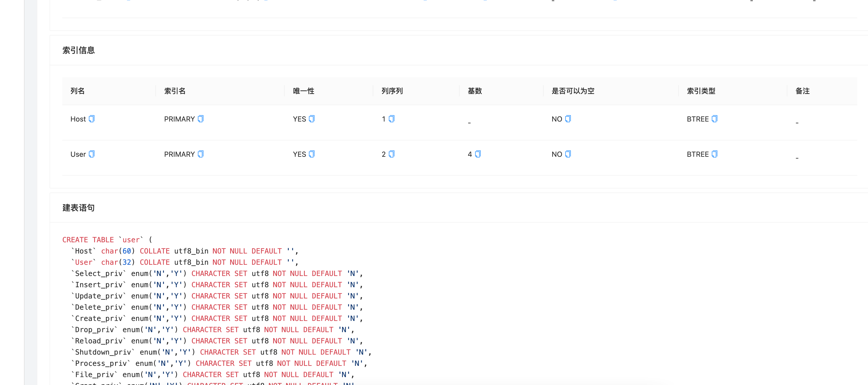The image size is (868, 385).
Task: Copy YES uniqueness value in Host row
Action: pos(312,119)
